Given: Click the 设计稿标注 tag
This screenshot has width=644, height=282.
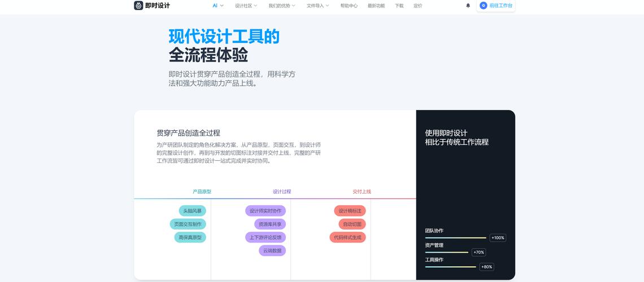Looking at the screenshot, I should click(350, 211).
